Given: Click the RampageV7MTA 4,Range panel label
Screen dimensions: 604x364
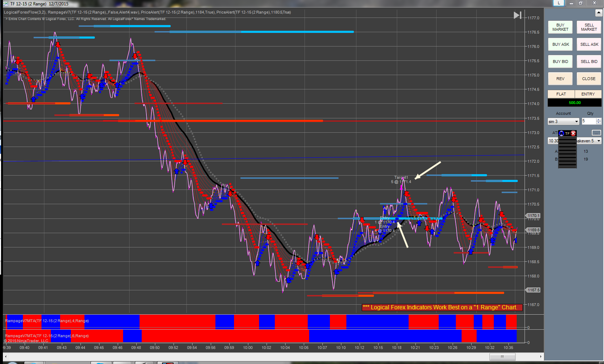Looking at the screenshot, I should [x=47, y=321].
